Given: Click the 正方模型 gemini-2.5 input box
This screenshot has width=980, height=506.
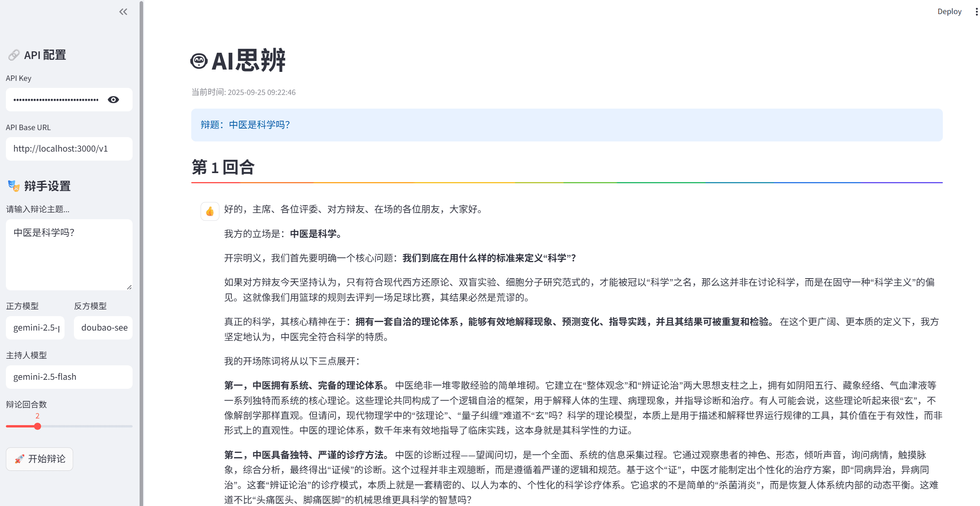Looking at the screenshot, I should pos(35,327).
